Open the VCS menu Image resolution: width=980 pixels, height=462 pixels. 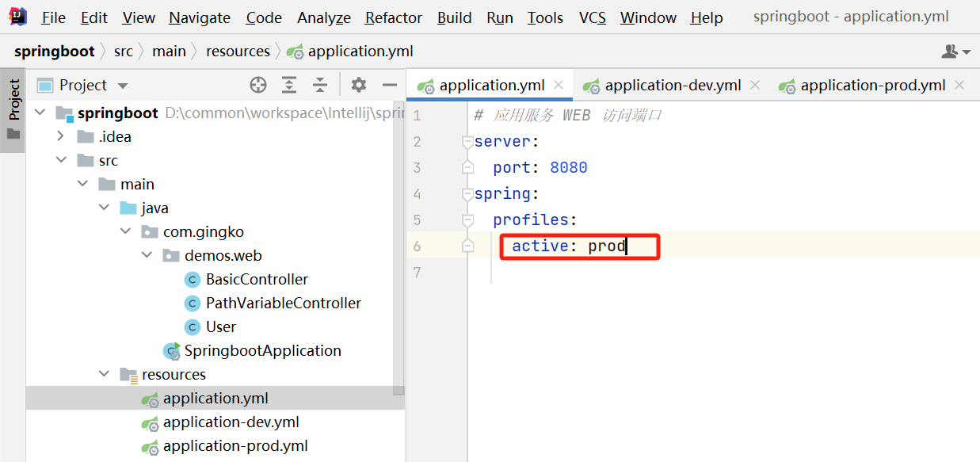pos(593,17)
